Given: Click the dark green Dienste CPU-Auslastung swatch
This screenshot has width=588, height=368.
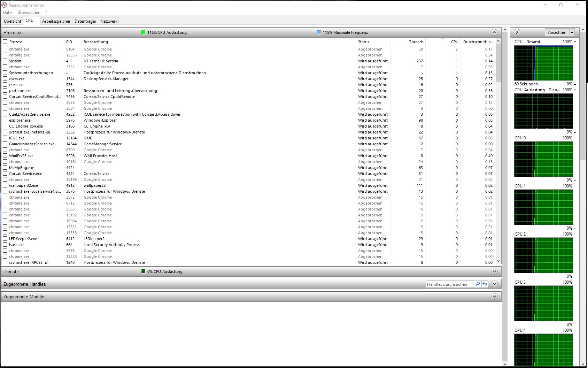Looking at the screenshot, I should 143,271.
